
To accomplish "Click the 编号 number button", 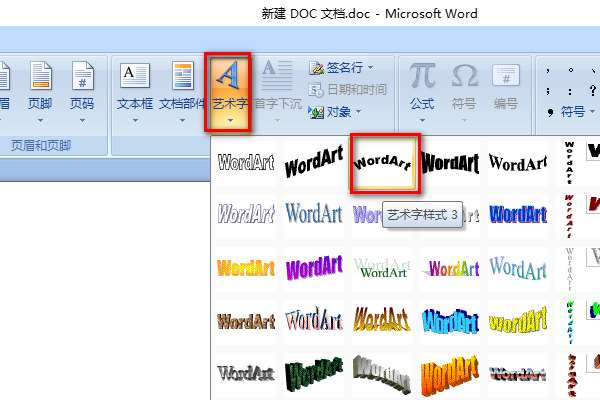I will [x=505, y=88].
